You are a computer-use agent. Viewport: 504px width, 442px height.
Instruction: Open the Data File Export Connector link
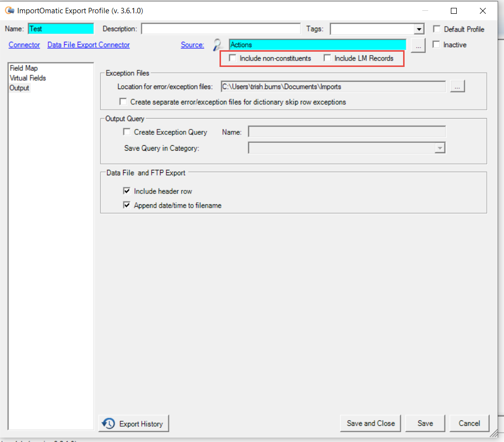88,44
